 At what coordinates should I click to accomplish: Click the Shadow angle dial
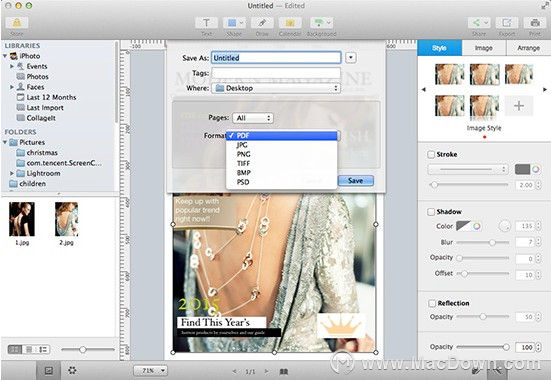point(505,226)
